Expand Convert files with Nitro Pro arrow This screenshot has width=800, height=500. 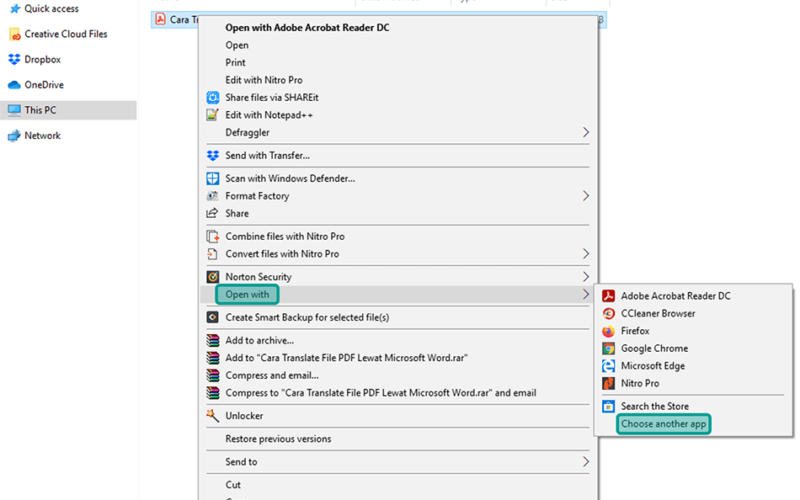tap(586, 254)
